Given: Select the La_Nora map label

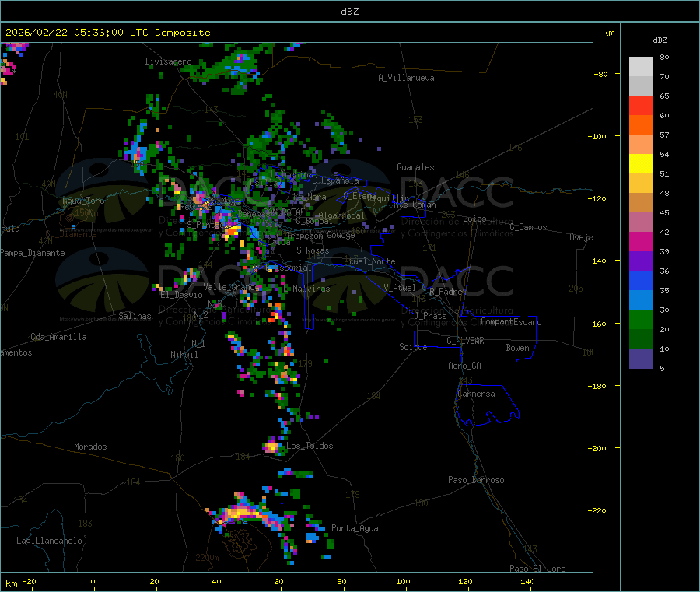Looking at the screenshot, I should tap(310, 197).
